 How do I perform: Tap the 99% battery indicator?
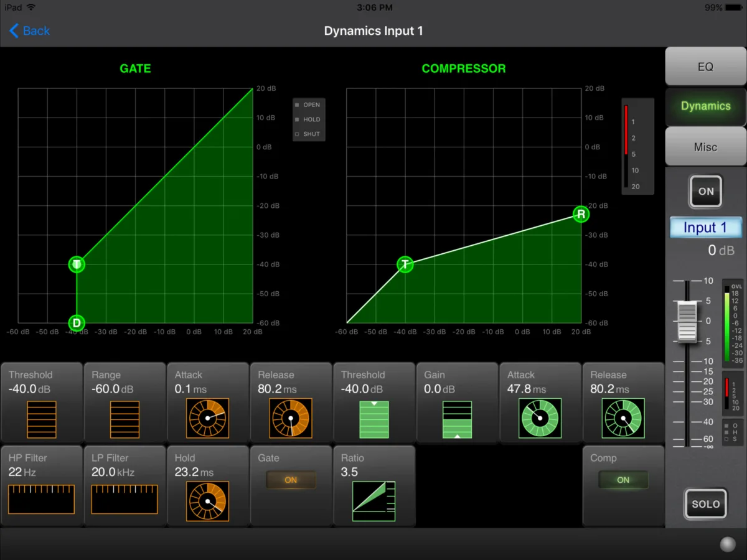click(x=723, y=7)
